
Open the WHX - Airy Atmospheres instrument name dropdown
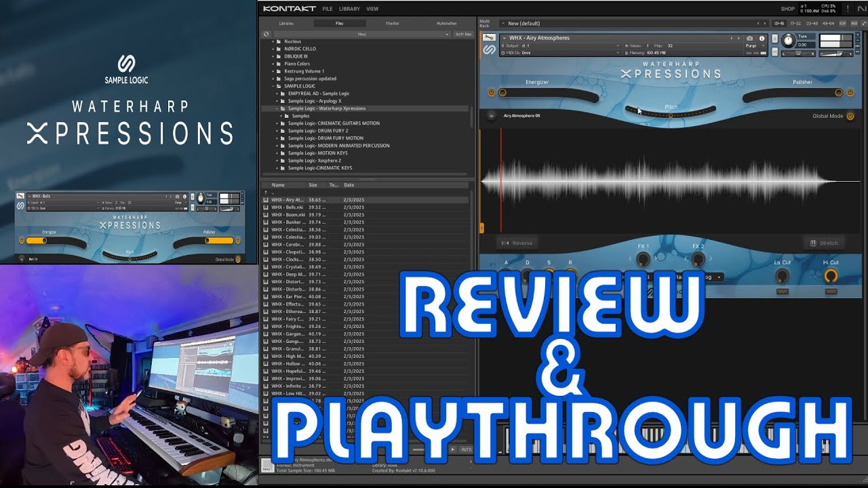505,38
